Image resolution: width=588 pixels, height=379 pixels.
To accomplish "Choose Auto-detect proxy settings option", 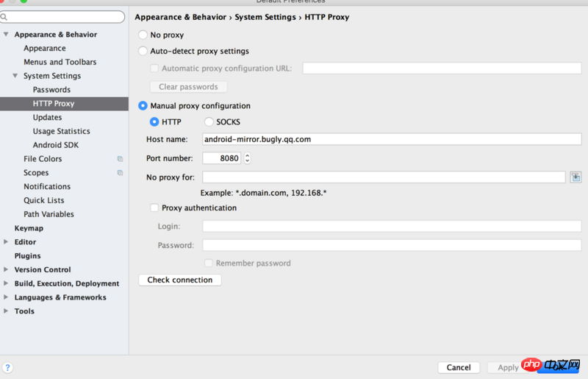I will coord(143,52).
